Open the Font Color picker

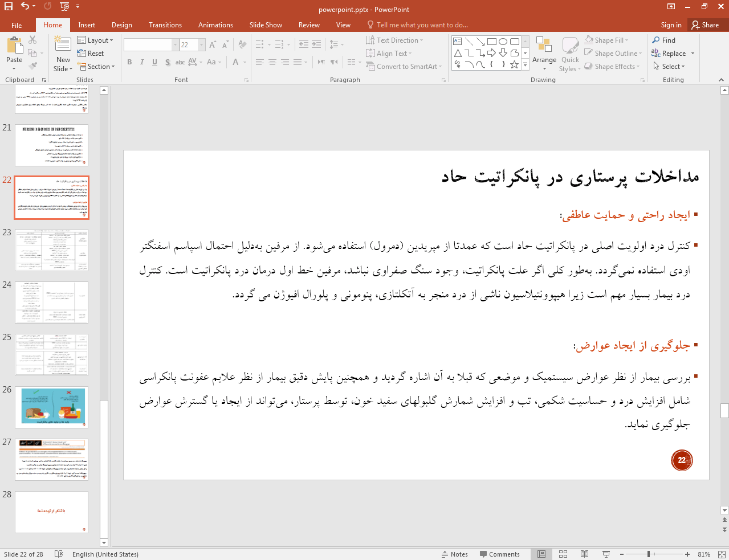click(236, 62)
